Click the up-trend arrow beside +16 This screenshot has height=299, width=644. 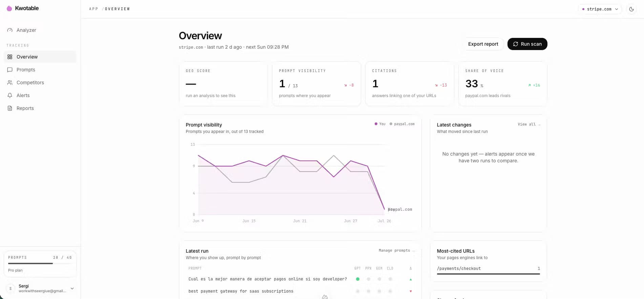click(529, 85)
